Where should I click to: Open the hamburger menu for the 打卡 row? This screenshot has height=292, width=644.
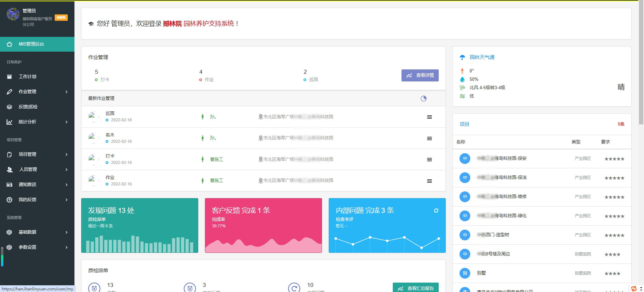coord(429,160)
